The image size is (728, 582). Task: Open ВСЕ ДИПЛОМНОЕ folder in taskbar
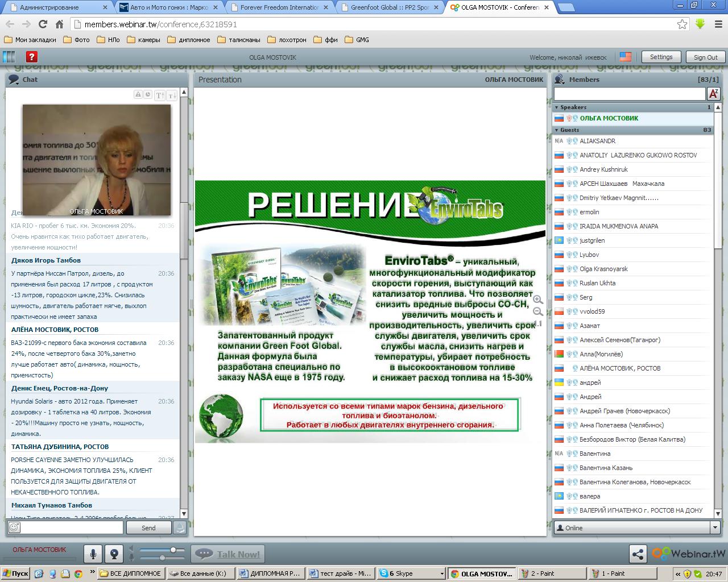point(131,573)
